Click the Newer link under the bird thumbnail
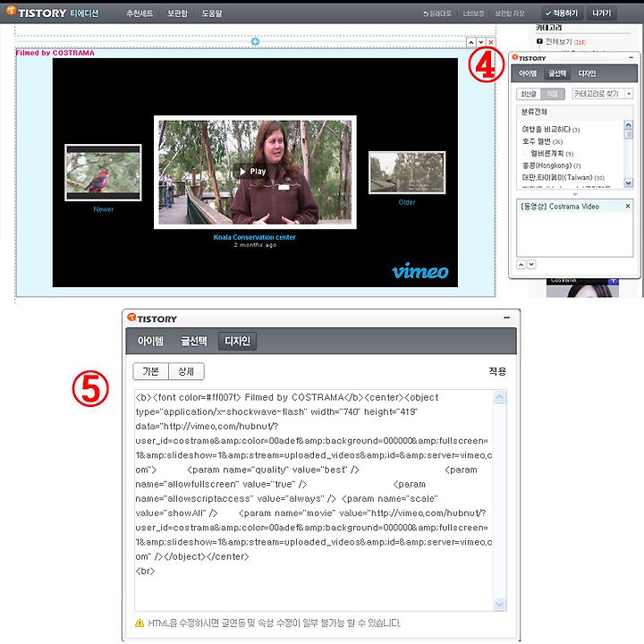The height and width of the screenshot is (644, 644). (x=103, y=209)
